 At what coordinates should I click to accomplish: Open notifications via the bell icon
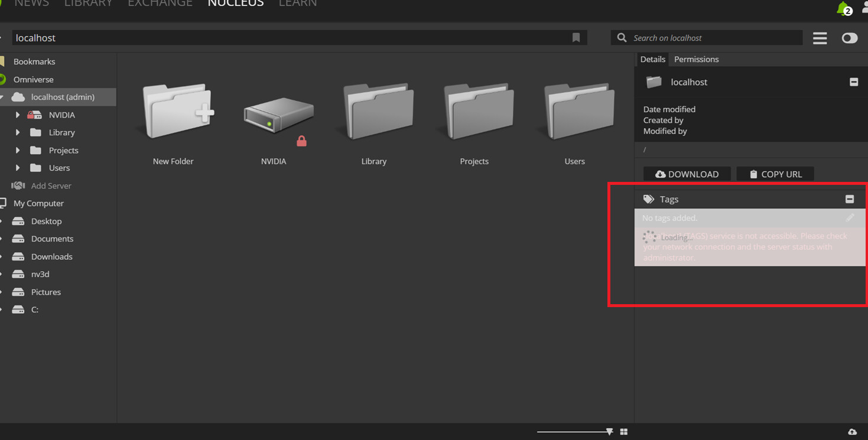click(841, 8)
